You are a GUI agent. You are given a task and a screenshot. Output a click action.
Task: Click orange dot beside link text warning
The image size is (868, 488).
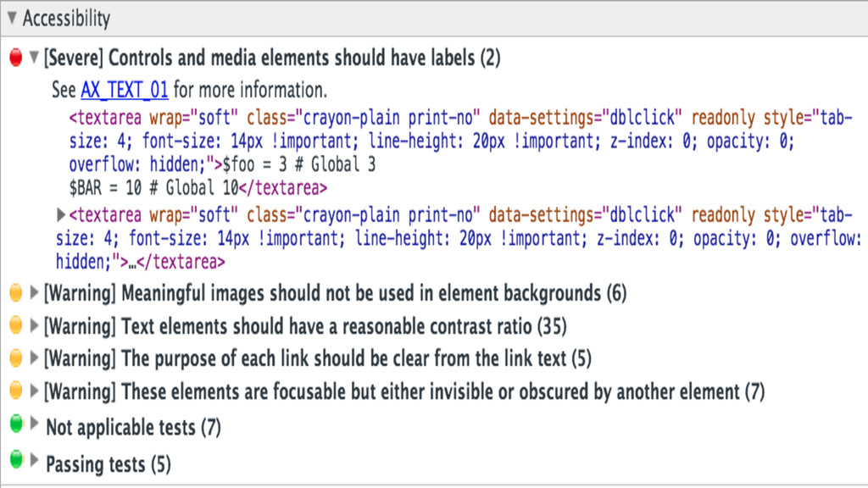16,358
